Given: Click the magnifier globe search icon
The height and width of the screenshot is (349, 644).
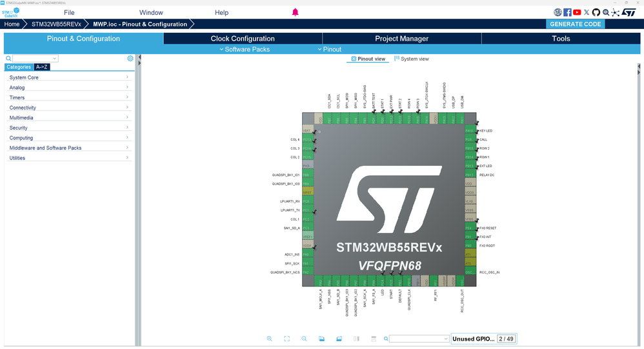Looking at the screenshot, I should [606, 12].
